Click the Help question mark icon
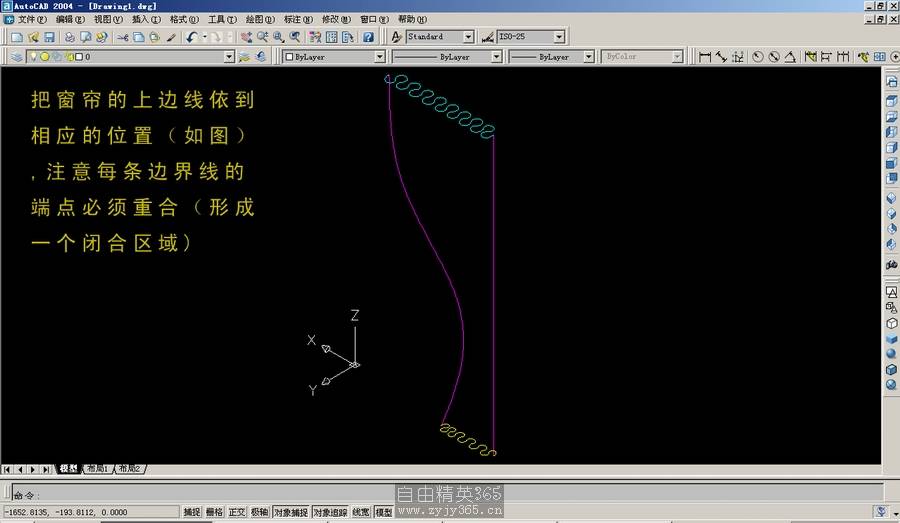The height and width of the screenshot is (523, 900). coord(368,37)
